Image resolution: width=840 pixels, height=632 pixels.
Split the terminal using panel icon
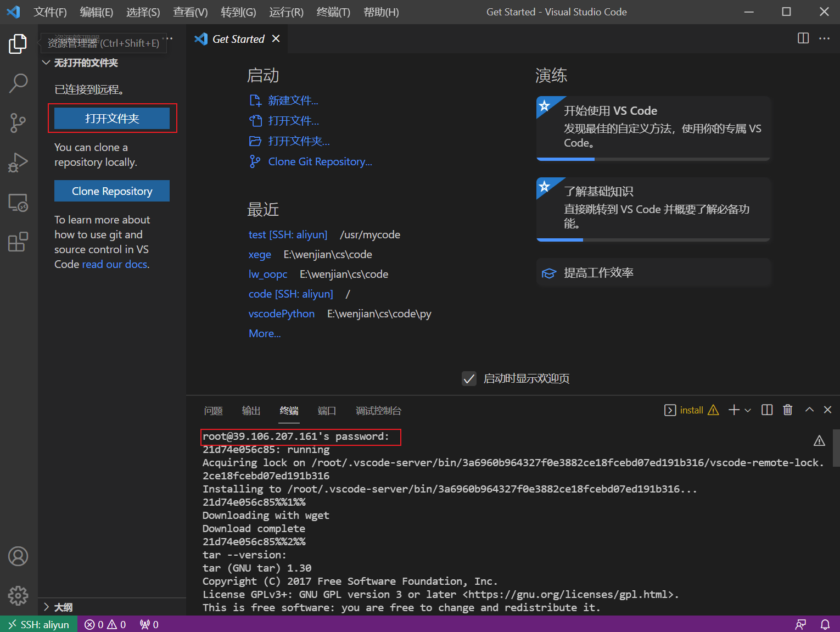(x=767, y=410)
